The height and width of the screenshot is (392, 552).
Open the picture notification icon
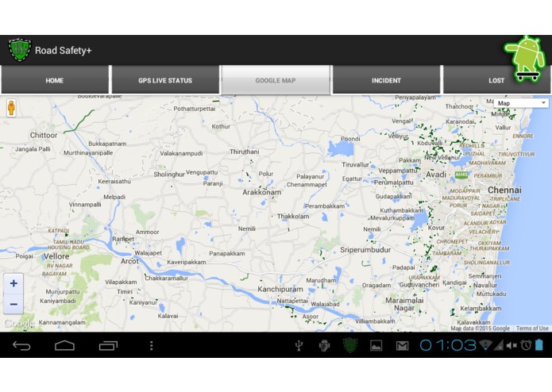pyautogui.click(x=376, y=346)
